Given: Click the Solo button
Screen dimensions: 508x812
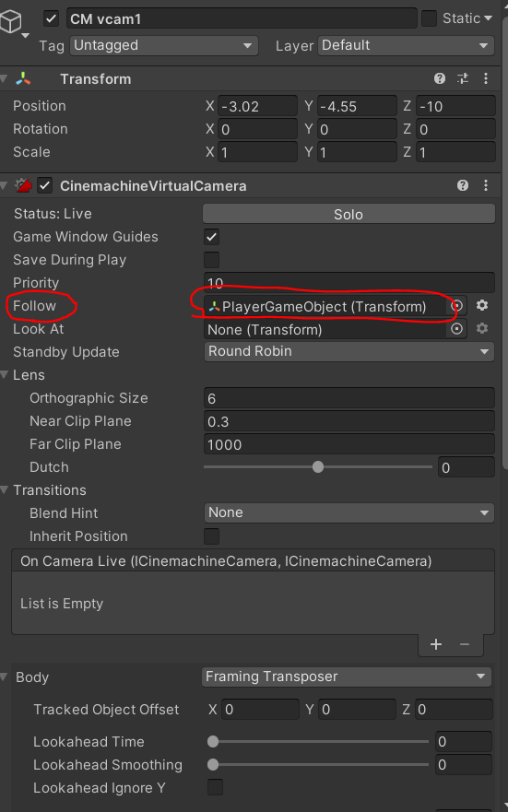Looking at the screenshot, I should [x=349, y=214].
